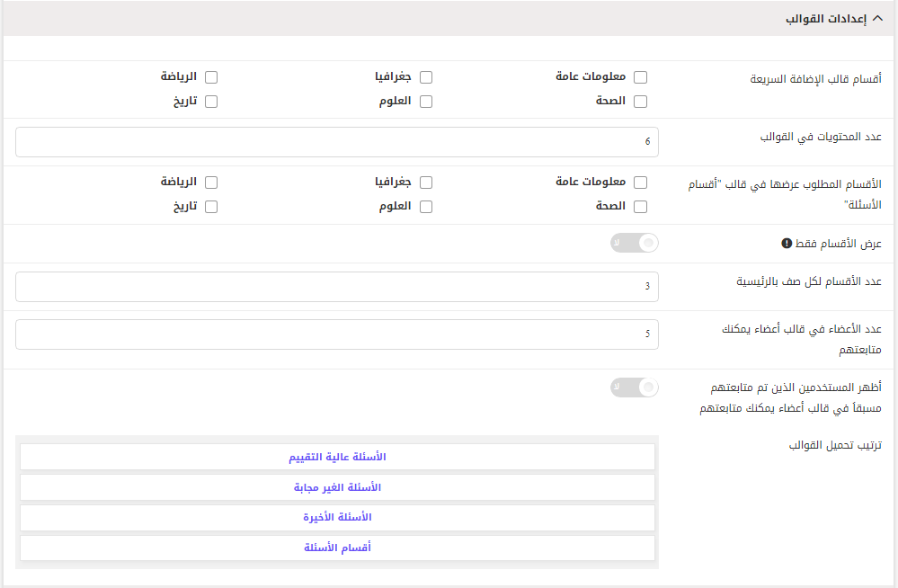Collapse the إعدادات القوالب section chevron
Screen dimensions: 898x588
coord(877,18)
